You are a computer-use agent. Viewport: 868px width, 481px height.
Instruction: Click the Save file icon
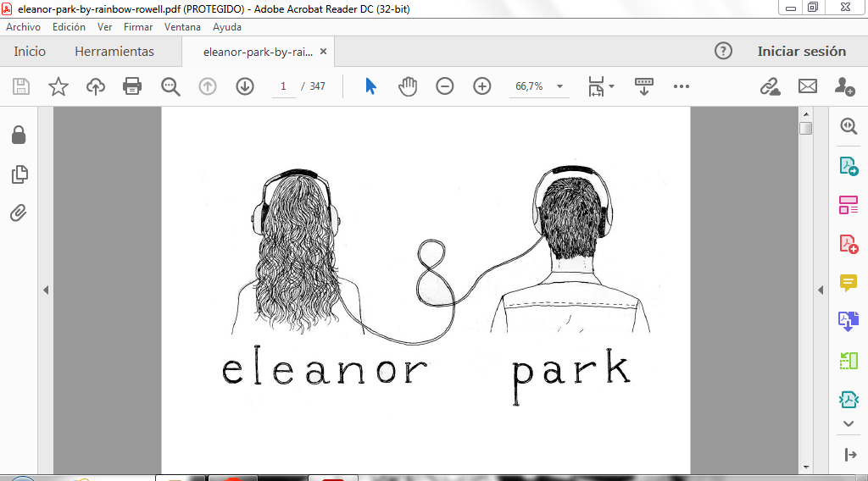pyautogui.click(x=21, y=86)
